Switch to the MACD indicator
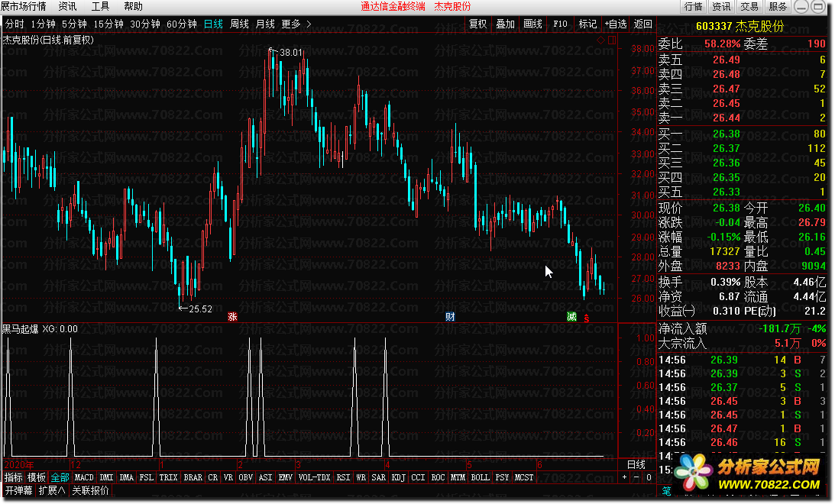 click(84, 477)
